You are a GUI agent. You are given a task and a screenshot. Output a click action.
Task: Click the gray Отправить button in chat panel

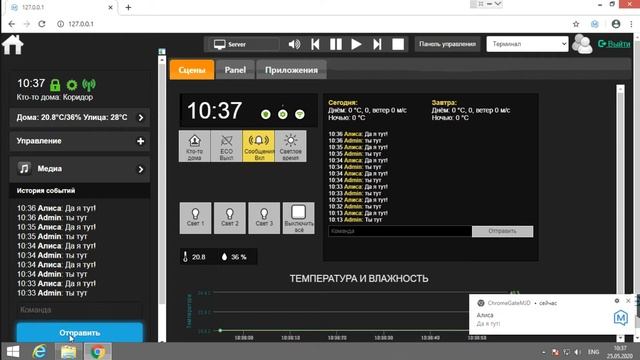coord(502,231)
